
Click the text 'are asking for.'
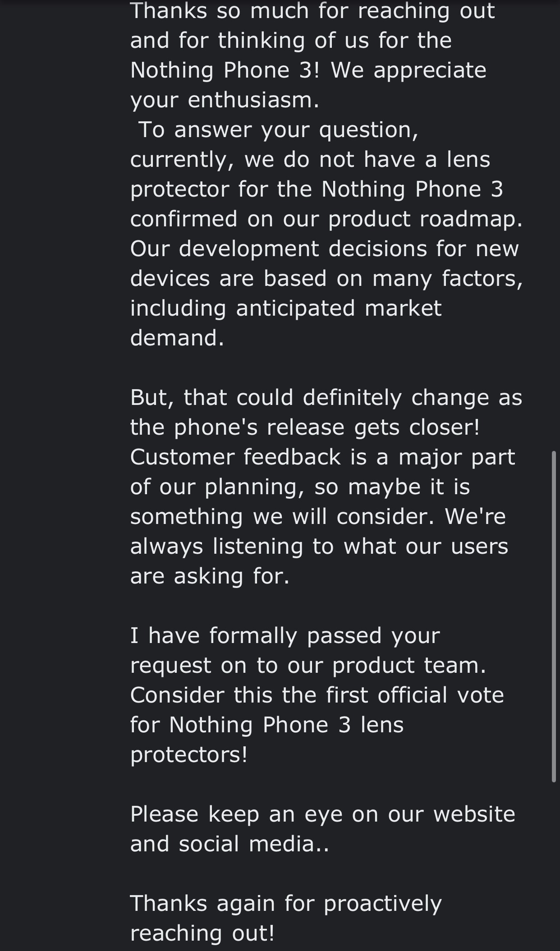point(210,576)
